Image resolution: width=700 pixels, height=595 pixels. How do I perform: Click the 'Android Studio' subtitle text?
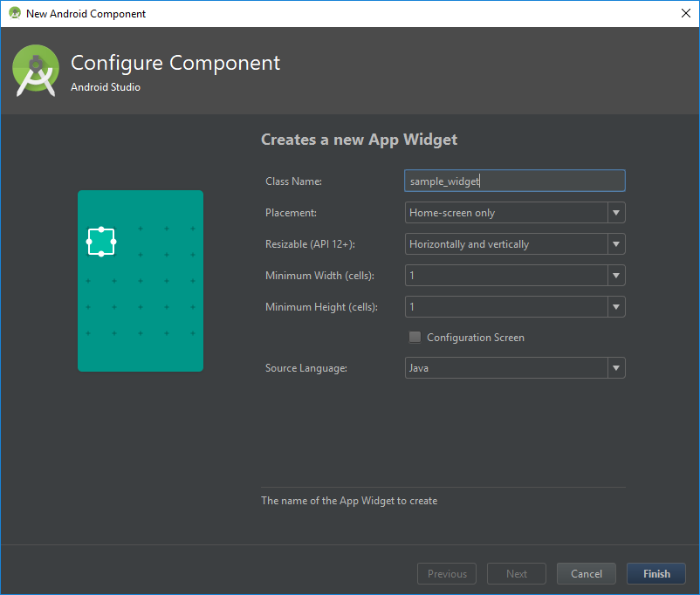click(106, 87)
